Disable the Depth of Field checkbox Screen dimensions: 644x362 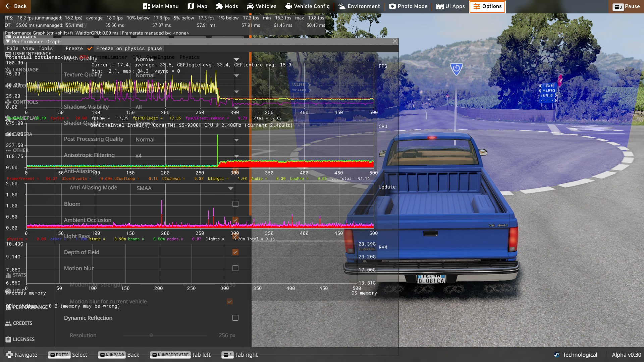[235, 252]
